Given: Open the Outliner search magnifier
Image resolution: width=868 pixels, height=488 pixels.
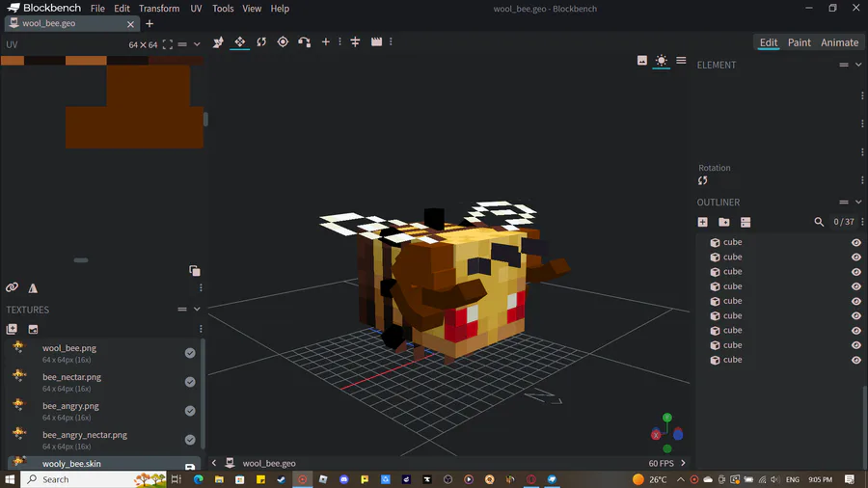Looking at the screenshot, I should coord(819,222).
